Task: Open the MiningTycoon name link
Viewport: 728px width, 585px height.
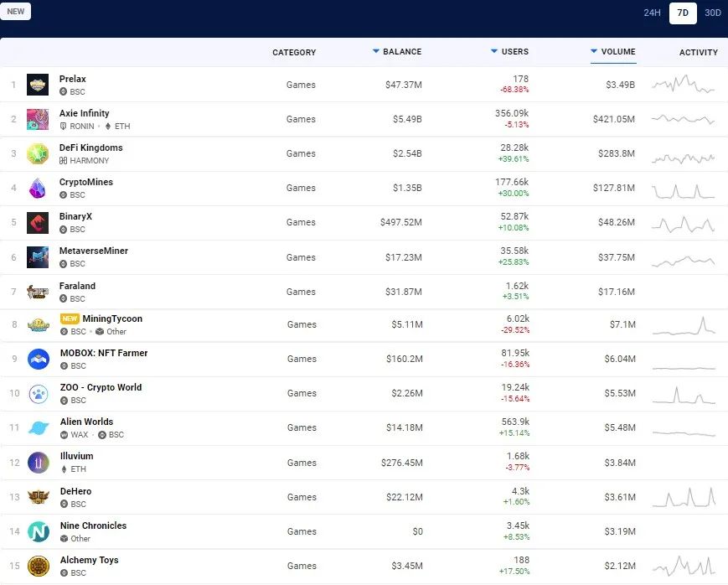Action: tap(112, 318)
